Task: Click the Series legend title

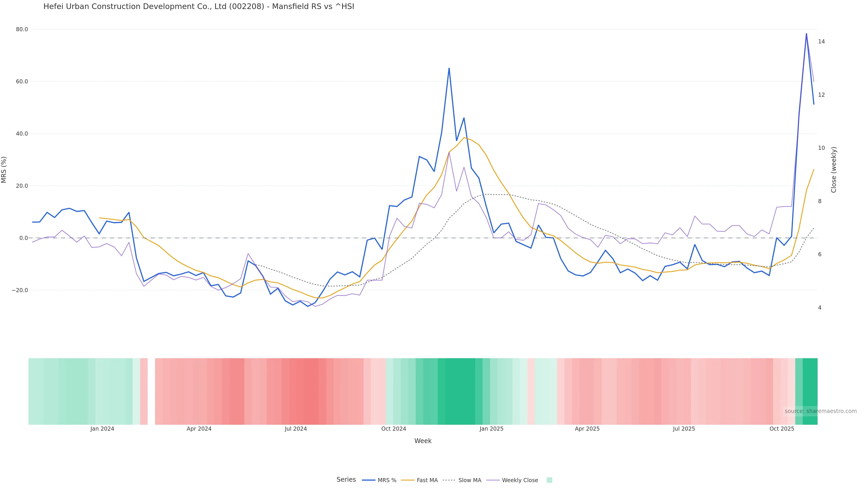Action: (x=346, y=480)
